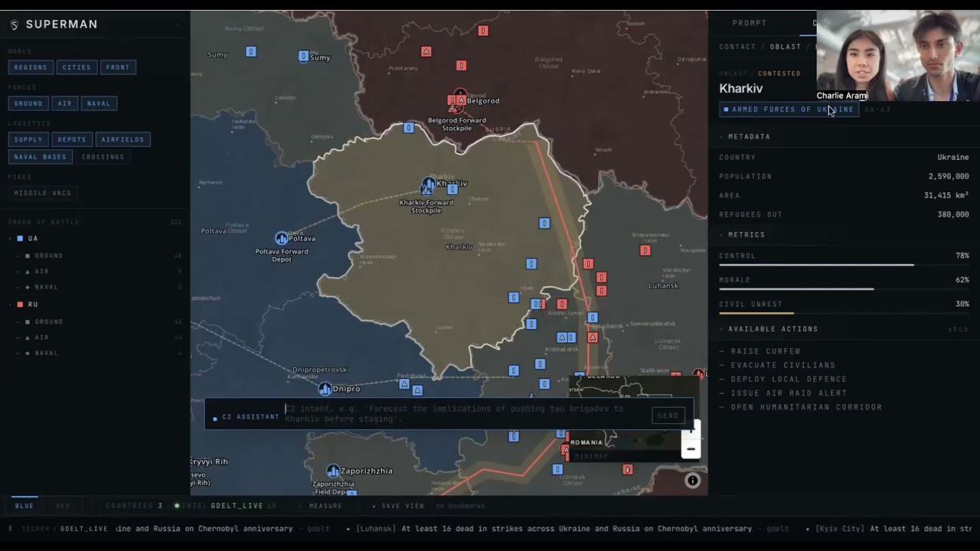This screenshot has height=551, width=980.
Task: Click the Armed Forces of Ukraine tag
Action: (x=789, y=109)
